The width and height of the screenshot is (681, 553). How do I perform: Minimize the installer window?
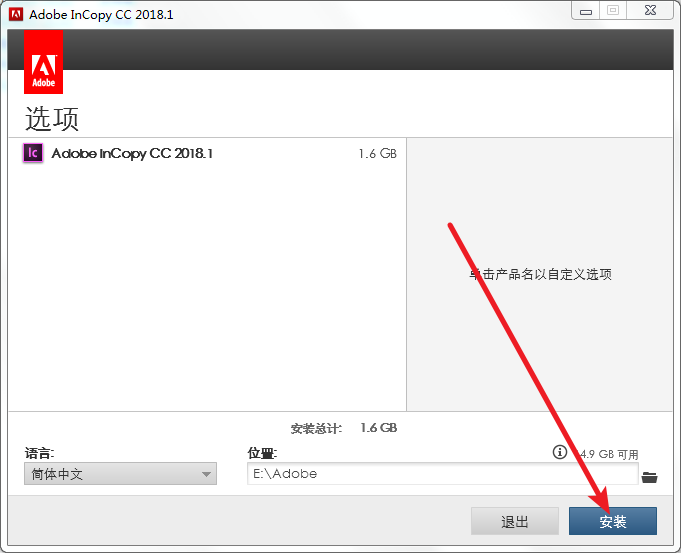coord(585,11)
